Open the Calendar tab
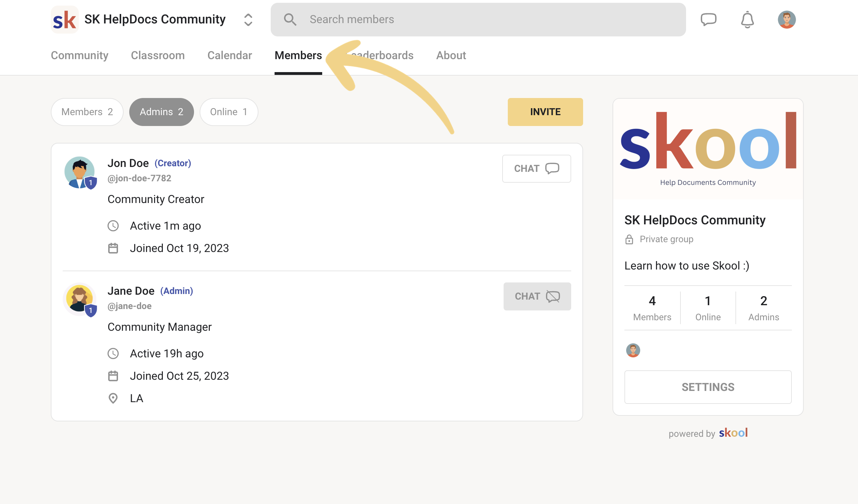858x504 pixels. 229,55
